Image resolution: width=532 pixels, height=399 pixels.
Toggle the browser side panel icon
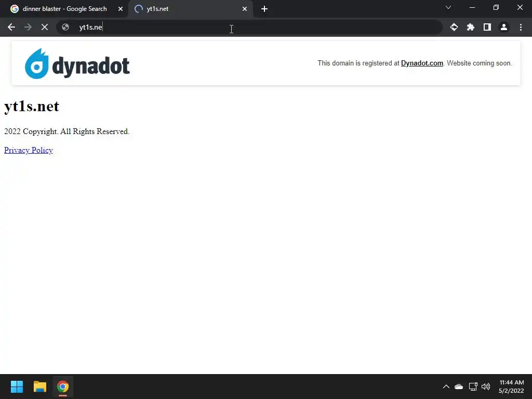(x=487, y=27)
